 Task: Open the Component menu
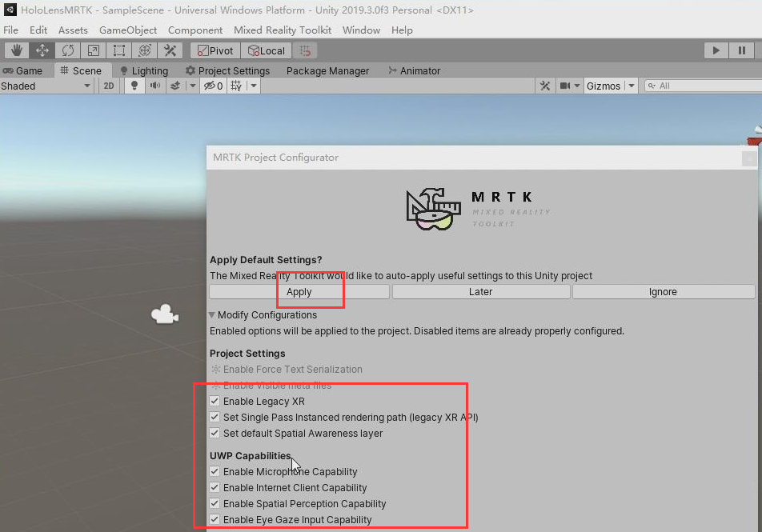(x=195, y=30)
